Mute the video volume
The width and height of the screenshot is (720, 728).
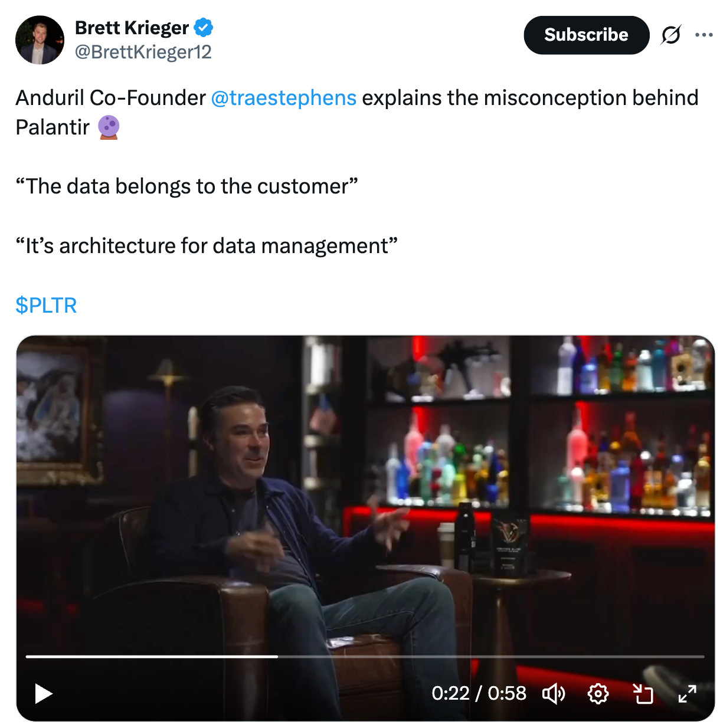(554, 694)
